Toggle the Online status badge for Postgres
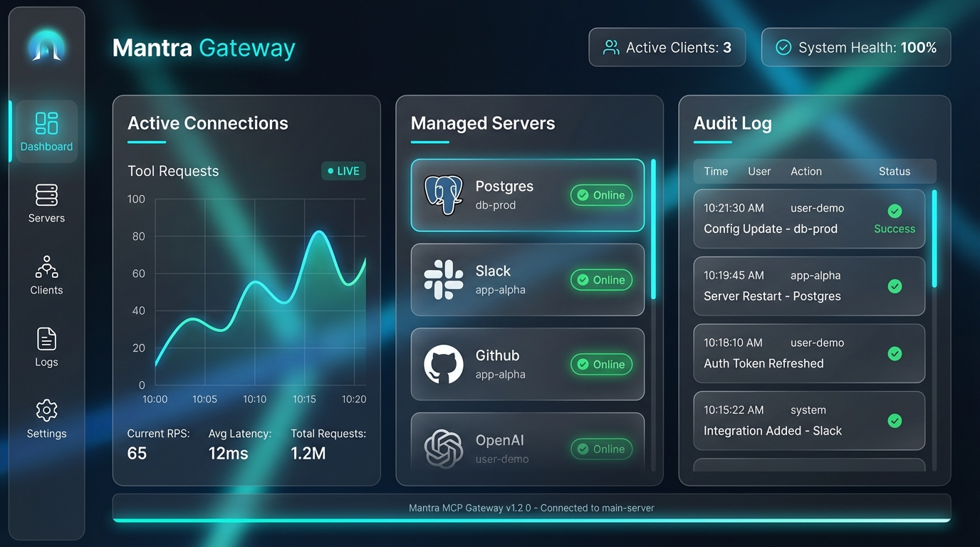 click(x=601, y=194)
